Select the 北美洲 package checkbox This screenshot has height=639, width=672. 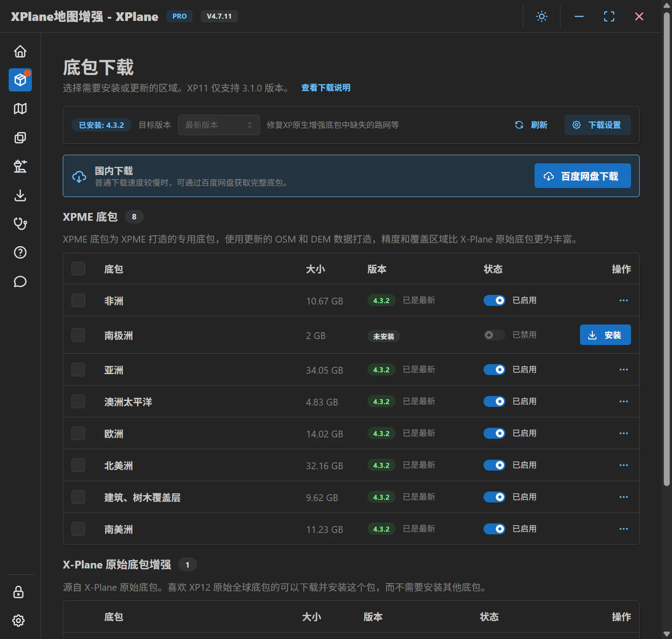(x=78, y=465)
